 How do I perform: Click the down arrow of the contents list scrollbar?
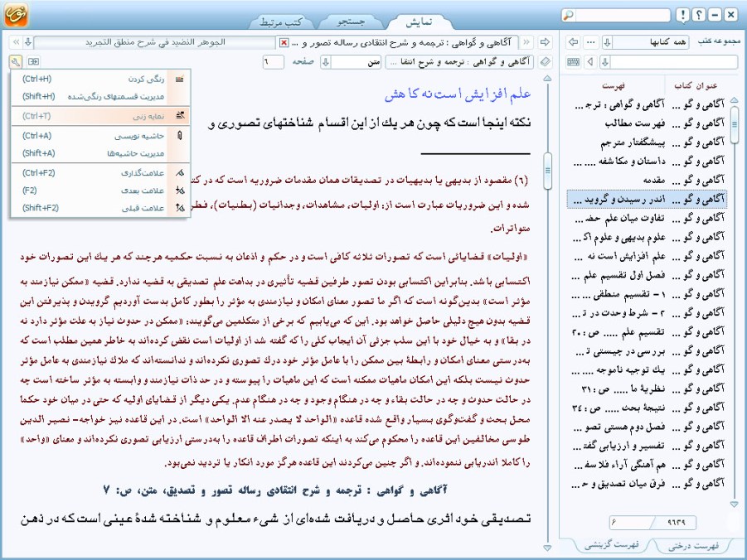[734, 504]
